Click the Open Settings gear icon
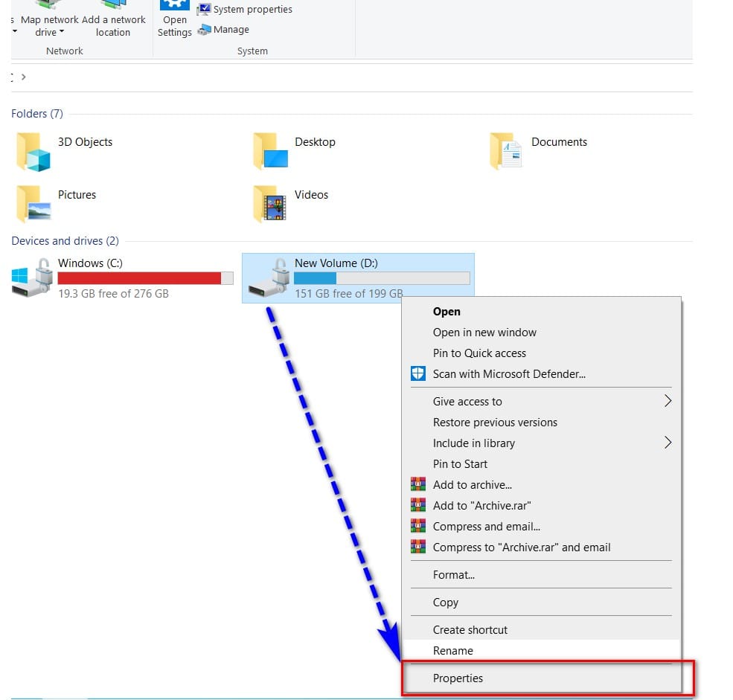 174,5
